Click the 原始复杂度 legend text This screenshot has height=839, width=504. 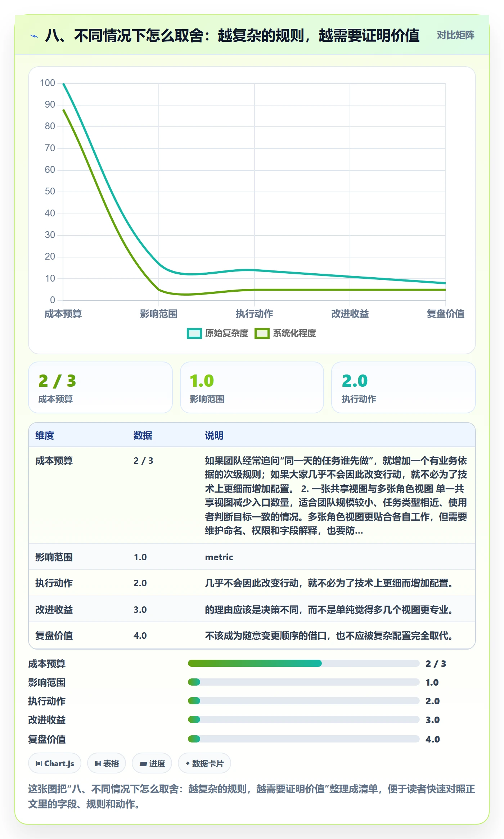226,333
